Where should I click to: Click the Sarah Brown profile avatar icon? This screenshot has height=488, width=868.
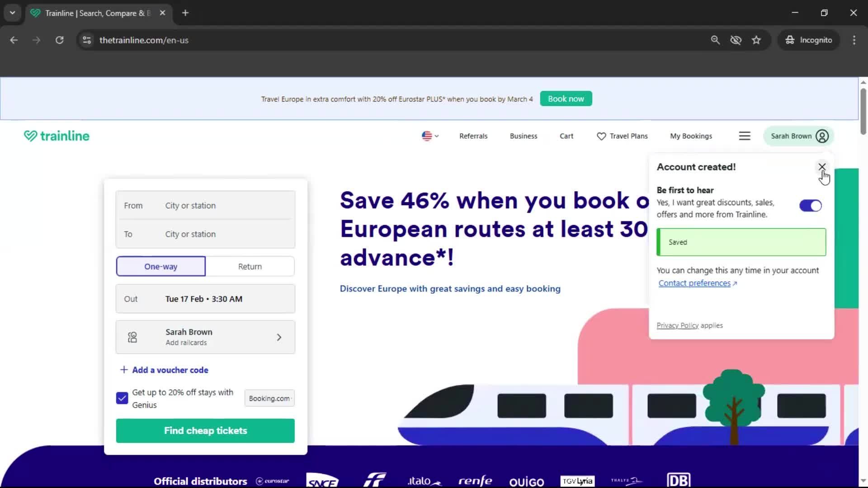point(821,136)
